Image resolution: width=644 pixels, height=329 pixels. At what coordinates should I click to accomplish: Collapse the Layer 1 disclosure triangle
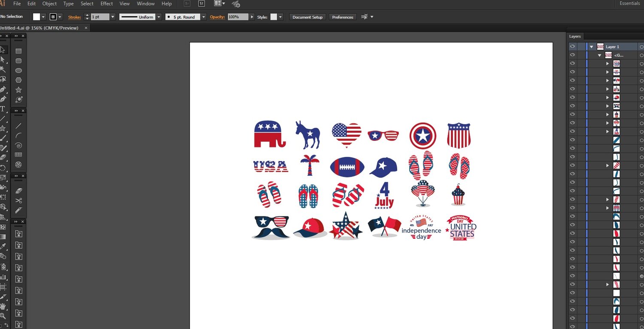(591, 47)
